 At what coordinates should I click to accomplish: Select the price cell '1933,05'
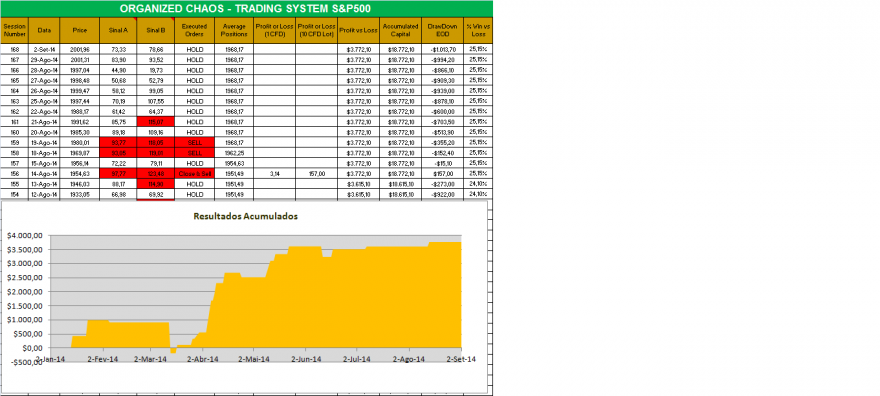79,194
